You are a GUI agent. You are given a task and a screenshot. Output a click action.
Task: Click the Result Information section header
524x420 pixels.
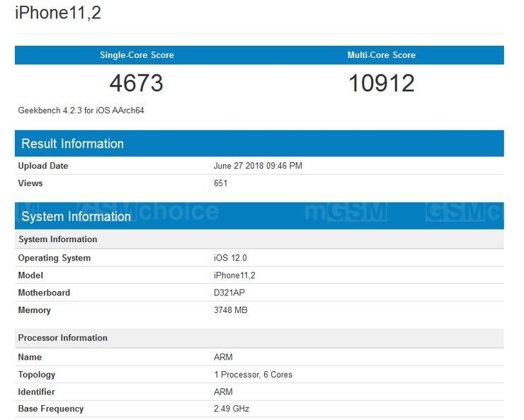coord(72,144)
